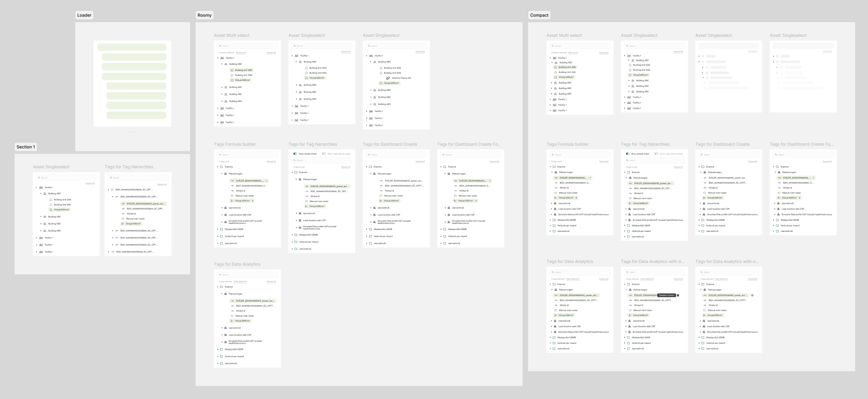Click Enprove folder icon in Roomy Tags Formula builder
Image resolution: width=868 pixels, height=399 pixels.
(x=221, y=167)
